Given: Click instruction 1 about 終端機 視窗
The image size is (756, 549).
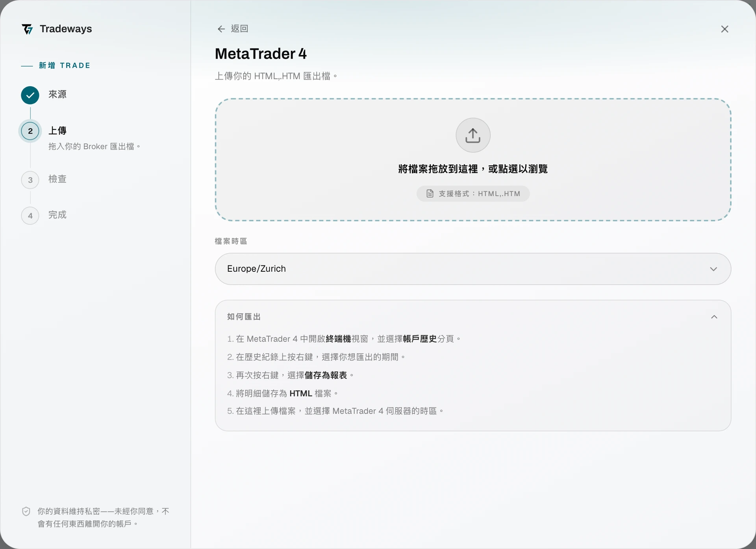Looking at the screenshot, I should (344, 339).
